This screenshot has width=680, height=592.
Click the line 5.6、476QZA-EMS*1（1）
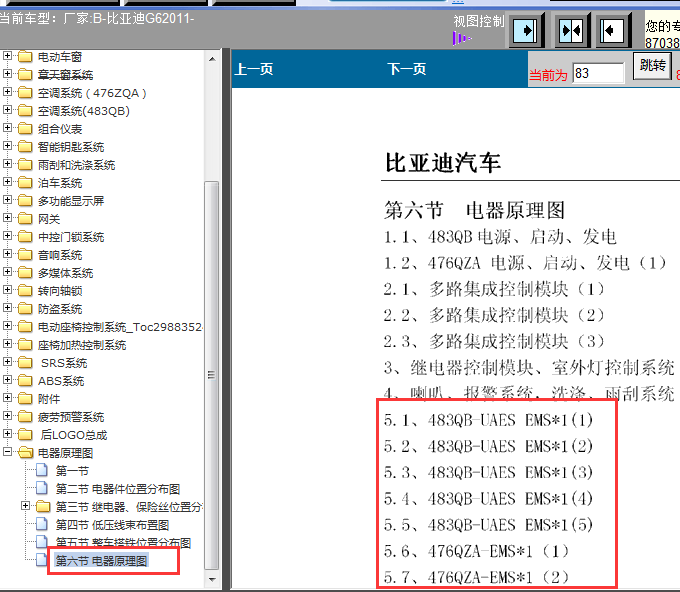[x=477, y=551]
